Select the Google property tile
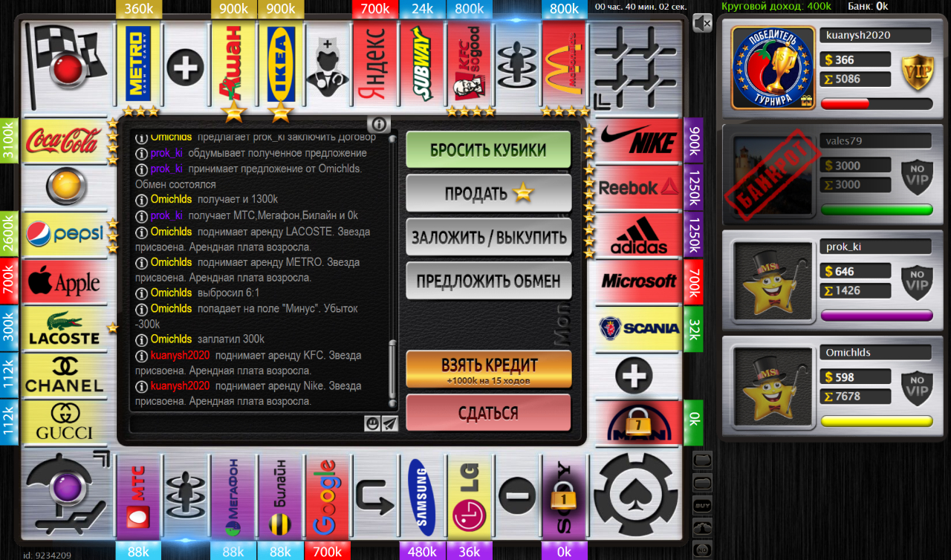Viewport: 951px width, 560px height. (x=327, y=496)
